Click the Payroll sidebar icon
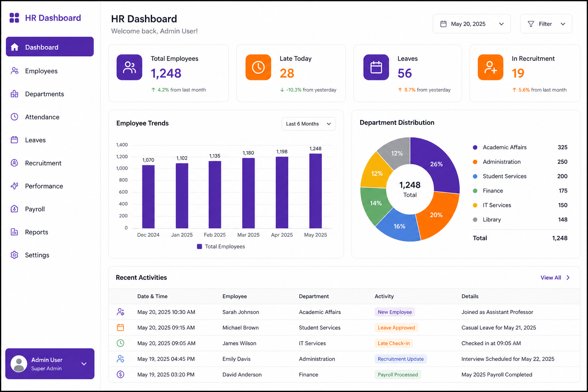588x392 pixels. [15, 209]
